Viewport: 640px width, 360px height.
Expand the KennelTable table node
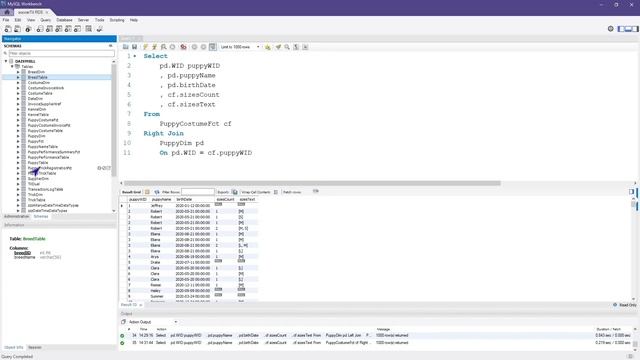pyautogui.click(x=18, y=115)
